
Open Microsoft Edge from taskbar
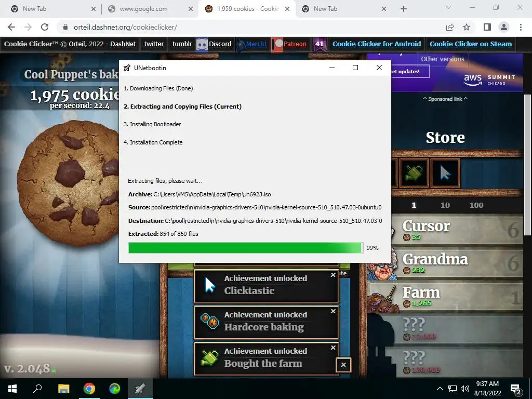click(x=115, y=389)
